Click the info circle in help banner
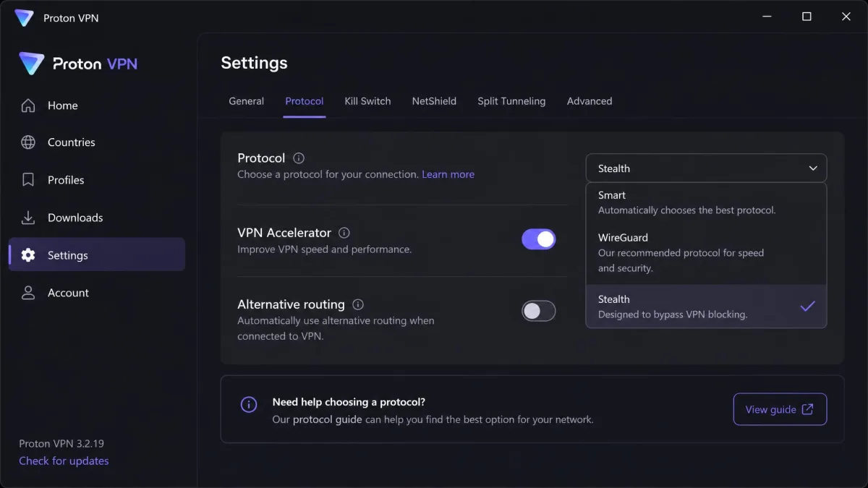 [x=248, y=404]
